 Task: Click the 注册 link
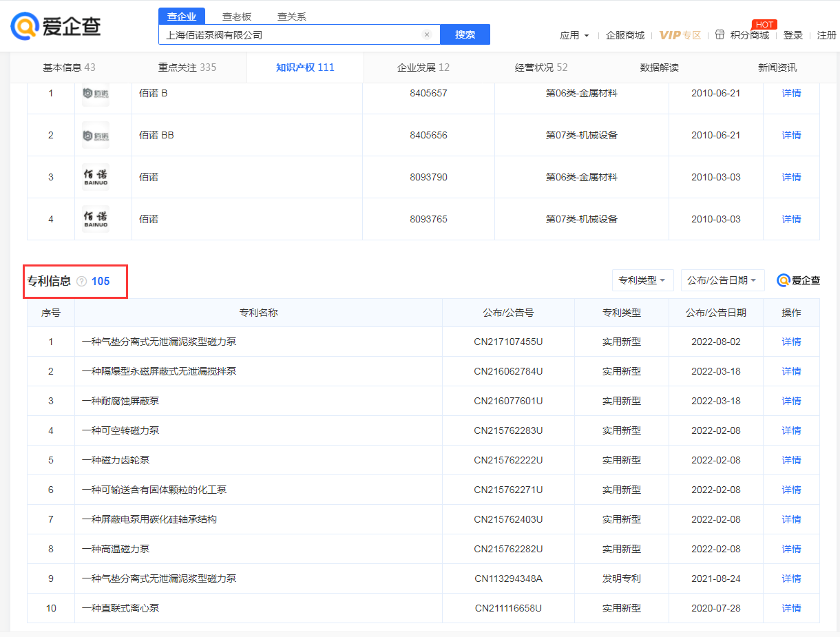pyautogui.click(x=827, y=35)
